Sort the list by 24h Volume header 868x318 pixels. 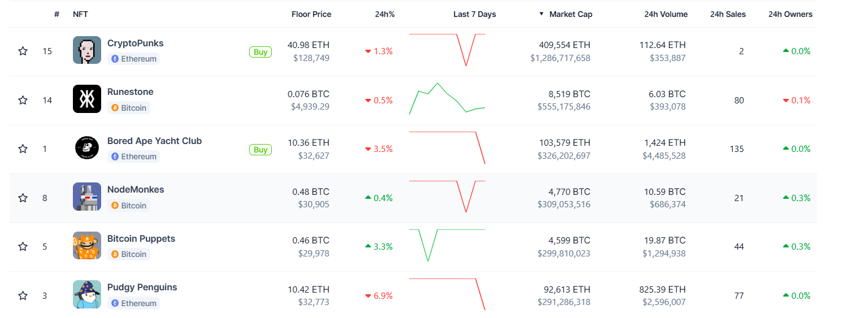click(666, 14)
